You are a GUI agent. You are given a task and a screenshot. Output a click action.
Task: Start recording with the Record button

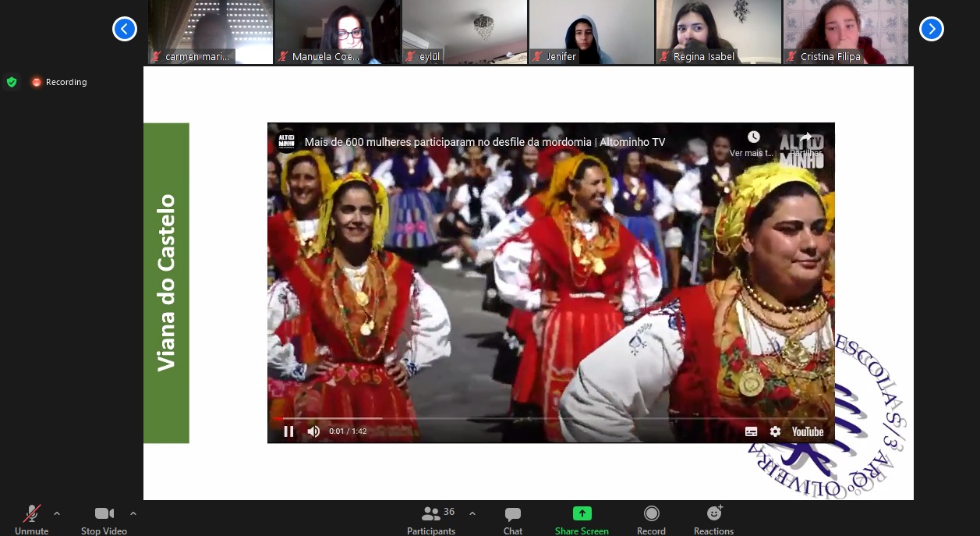tap(651, 514)
